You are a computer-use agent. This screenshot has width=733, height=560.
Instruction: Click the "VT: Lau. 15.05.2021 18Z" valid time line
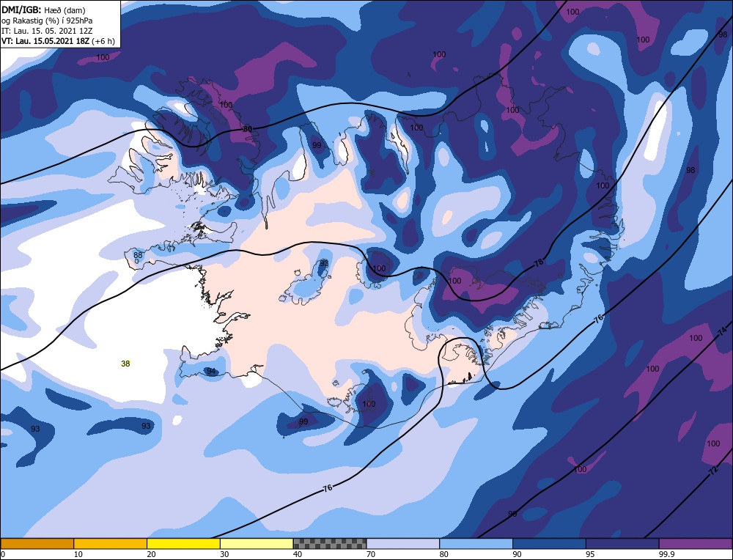click(x=58, y=41)
